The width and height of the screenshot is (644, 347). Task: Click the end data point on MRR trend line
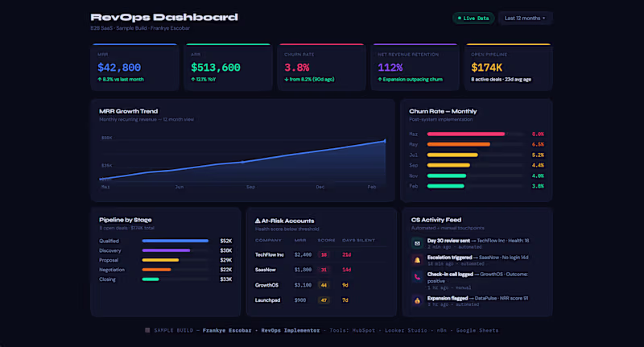pos(385,141)
